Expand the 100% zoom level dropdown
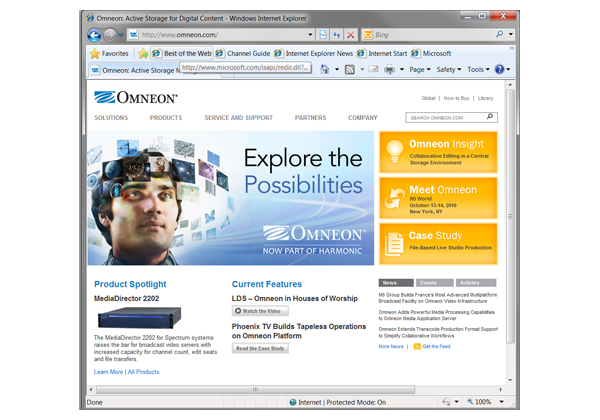600x420 pixels. pos(500,402)
